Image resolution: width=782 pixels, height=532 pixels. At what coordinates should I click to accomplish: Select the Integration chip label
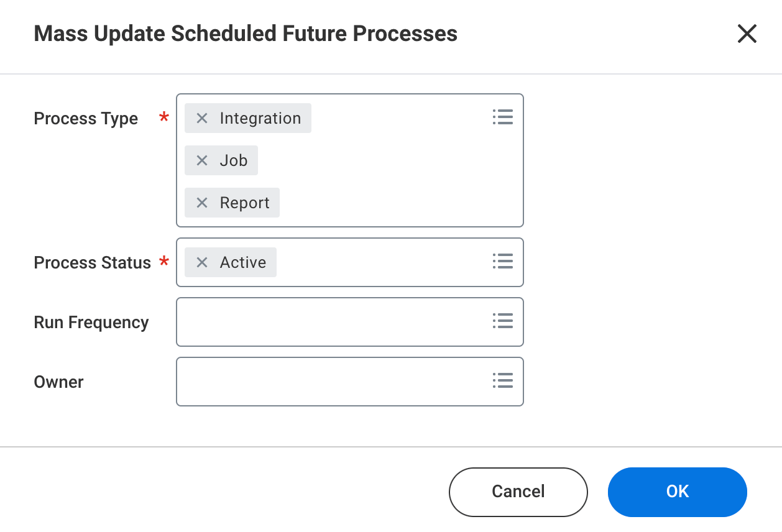[x=260, y=118]
